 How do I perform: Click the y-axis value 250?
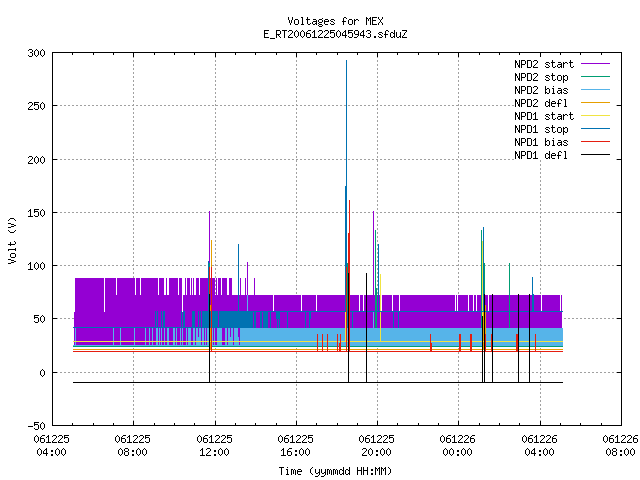pos(36,106)
